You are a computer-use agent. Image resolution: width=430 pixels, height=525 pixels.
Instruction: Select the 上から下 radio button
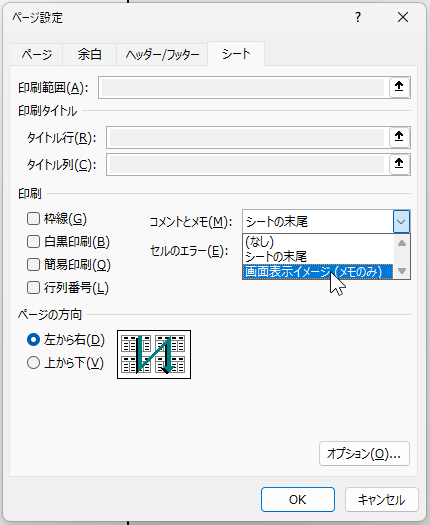[33, 363]
